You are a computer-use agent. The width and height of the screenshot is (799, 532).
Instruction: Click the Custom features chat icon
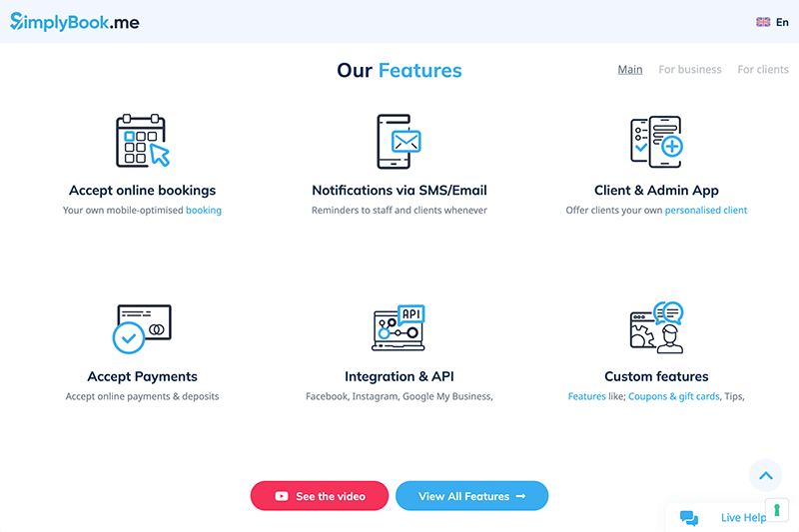tap(656, 328)
